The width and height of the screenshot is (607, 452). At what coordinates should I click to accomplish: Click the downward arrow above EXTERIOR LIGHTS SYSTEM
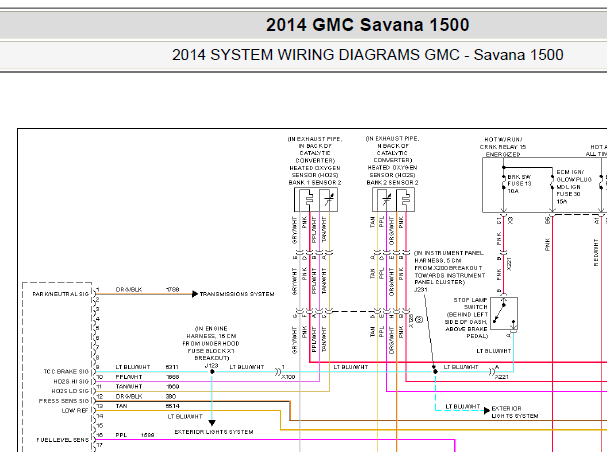[x=212, y=423]
